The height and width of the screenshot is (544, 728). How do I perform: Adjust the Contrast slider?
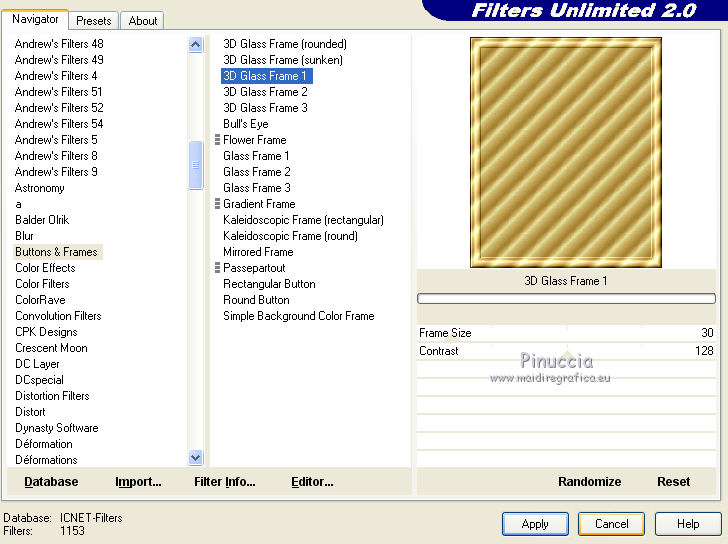pos(566,351)
